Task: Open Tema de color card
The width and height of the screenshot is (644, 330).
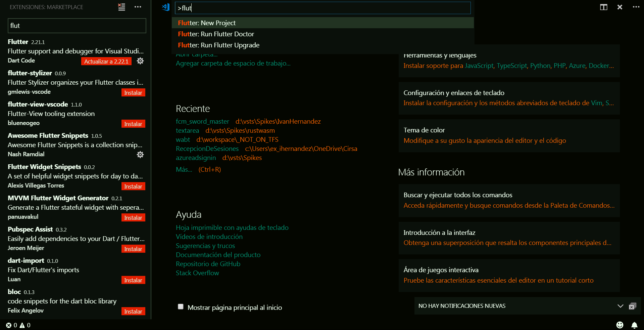Action: click(509, 135)
